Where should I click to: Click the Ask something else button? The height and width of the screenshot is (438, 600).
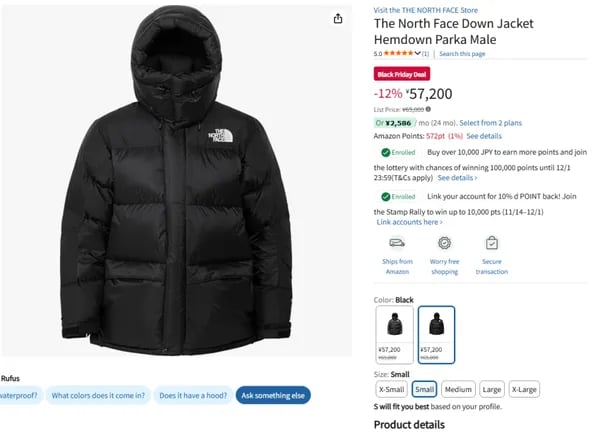[273, 396]
